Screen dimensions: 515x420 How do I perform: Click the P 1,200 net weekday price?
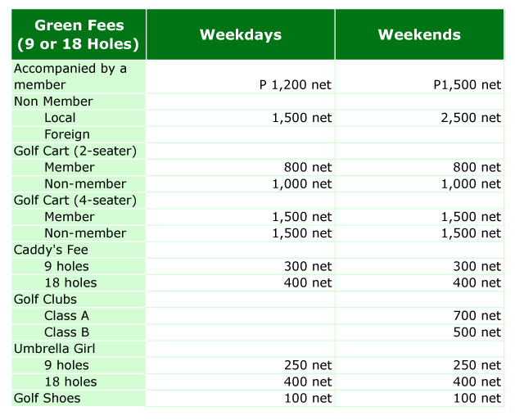tap(296, 84)
